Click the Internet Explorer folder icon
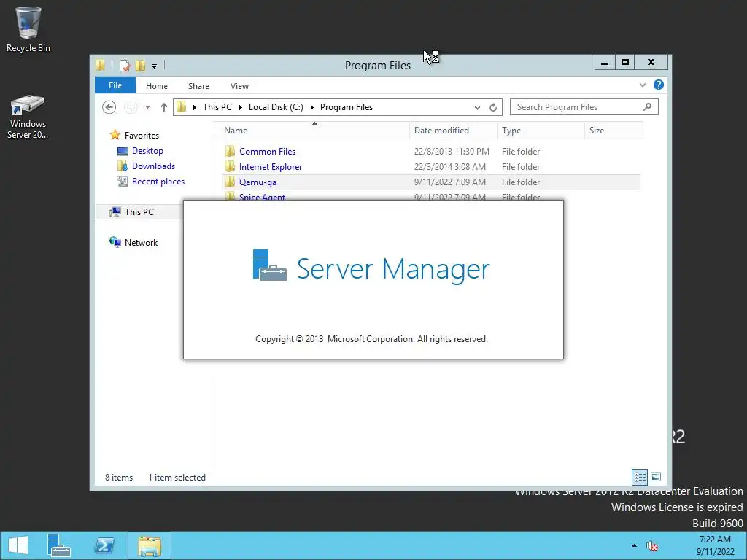 [x=230, y=167]
